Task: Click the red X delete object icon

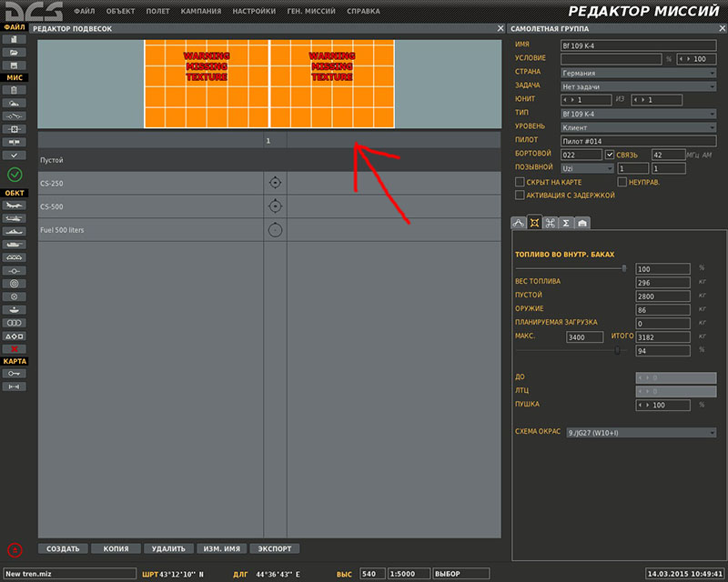Action: point(14,349)
